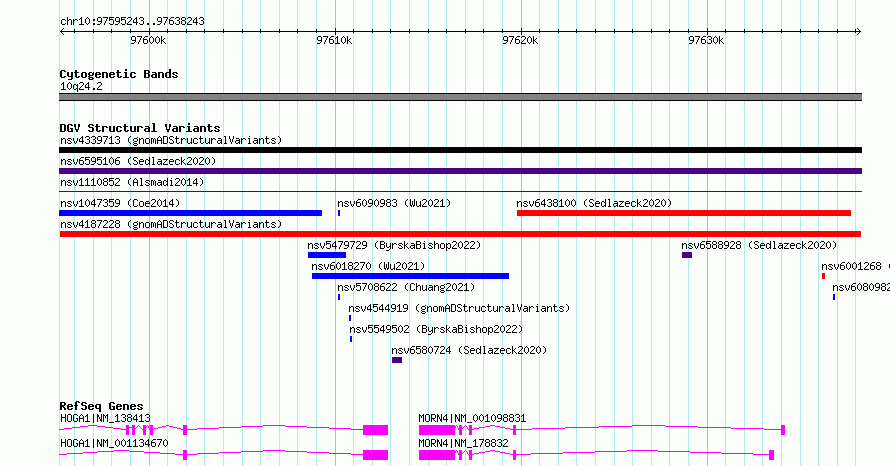This screenshot has height=466, width=890.
Task: Open nsv4544919 gnomADStructuralVariants label
Action: (x=459, y=308)
